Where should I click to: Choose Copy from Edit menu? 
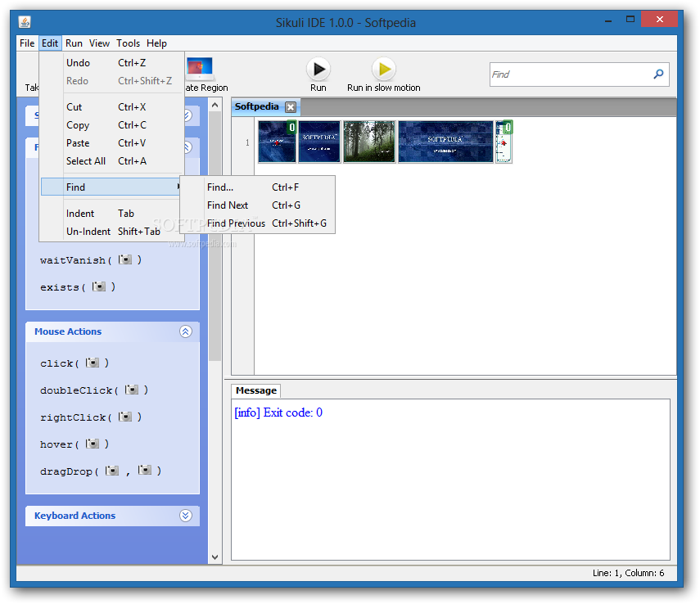click(112, 125)
